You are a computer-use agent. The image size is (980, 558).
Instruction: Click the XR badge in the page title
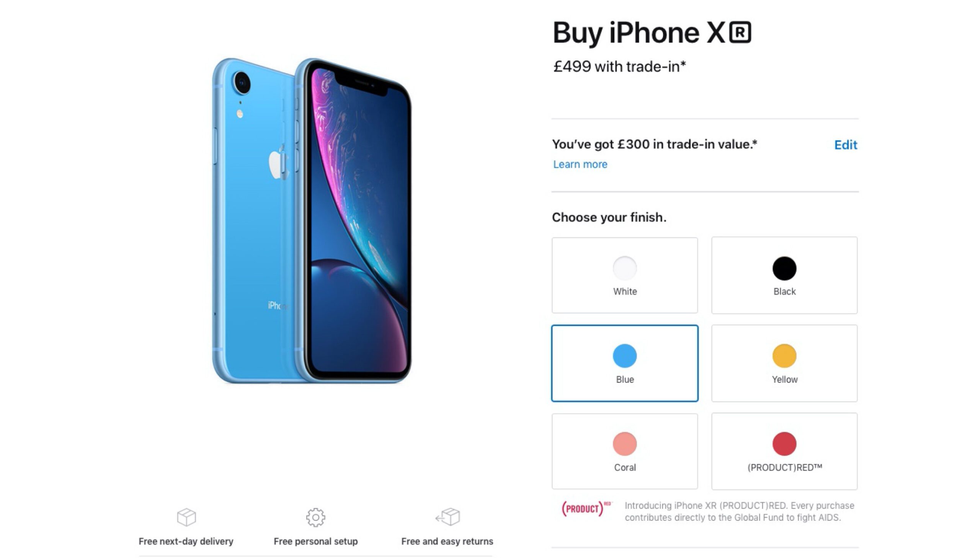740,33
